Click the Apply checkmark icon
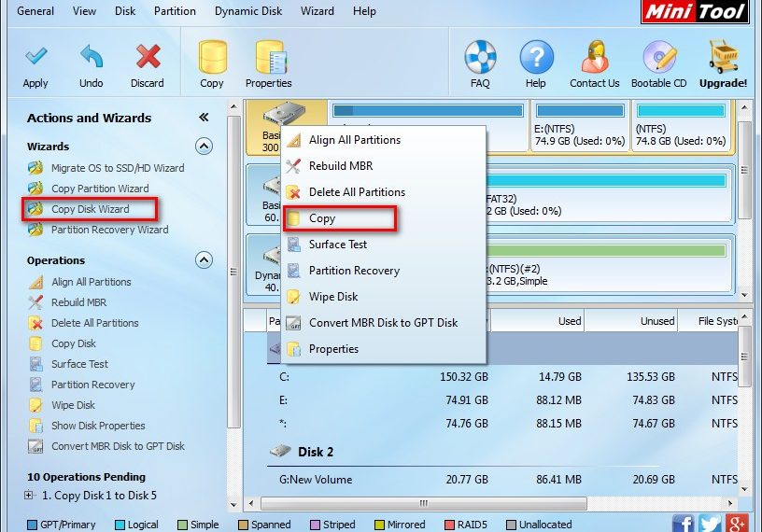Image resolution: width=762 pixels, height=532 pixels. (x=35, y=56)
